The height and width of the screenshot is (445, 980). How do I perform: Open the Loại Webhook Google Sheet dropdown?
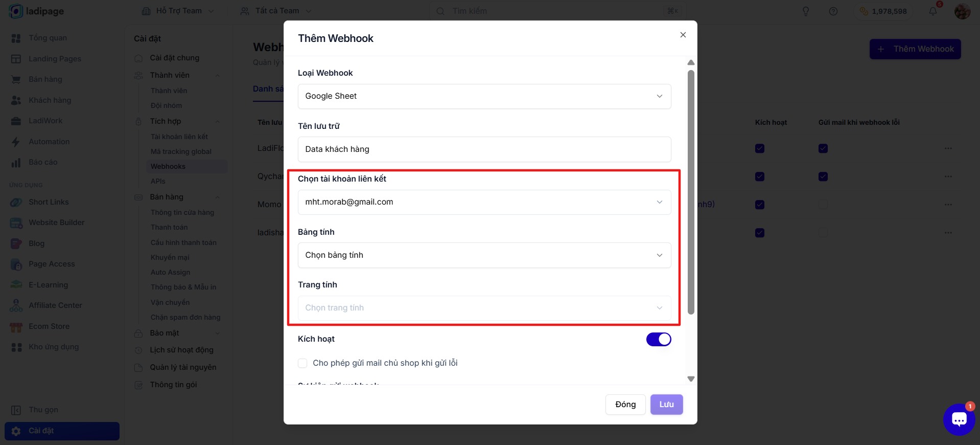(x=484, y=96)
